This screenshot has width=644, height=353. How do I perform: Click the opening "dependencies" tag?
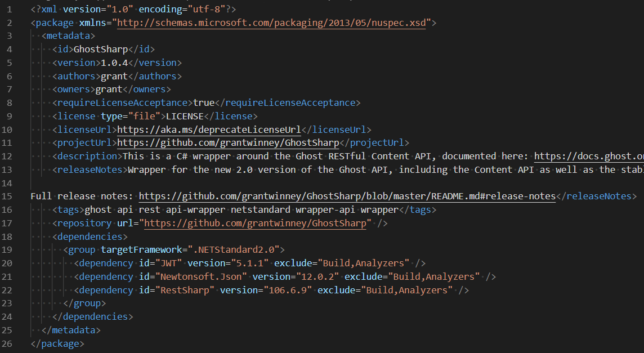(x=90, y=236)
